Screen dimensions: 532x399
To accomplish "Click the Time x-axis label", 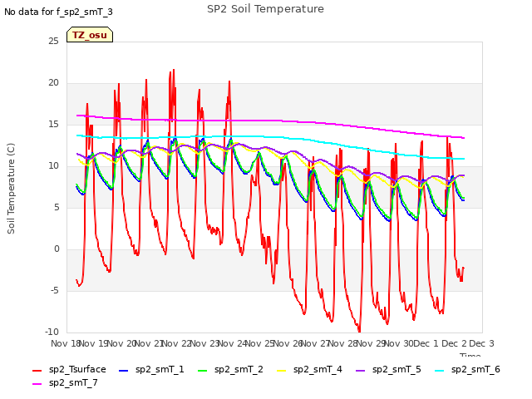I will coord(470,355).
